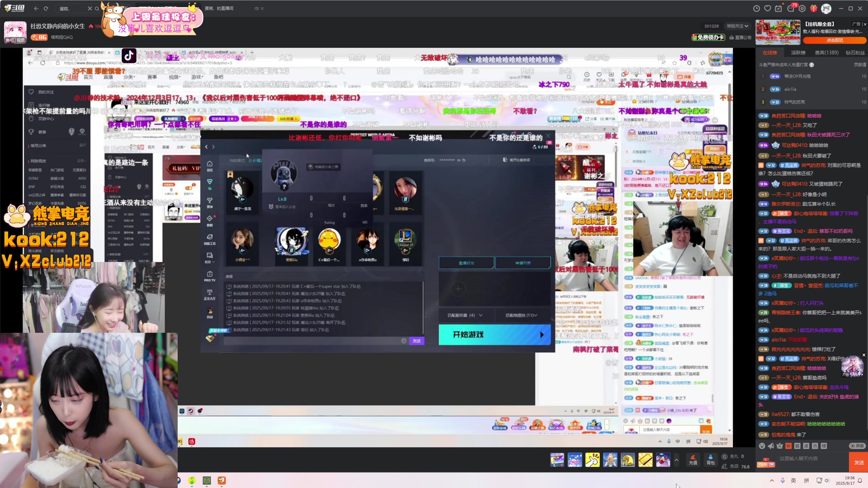868x488 pixels.
Task: Refresh the page with reload icon
Action: click(46, 8)
